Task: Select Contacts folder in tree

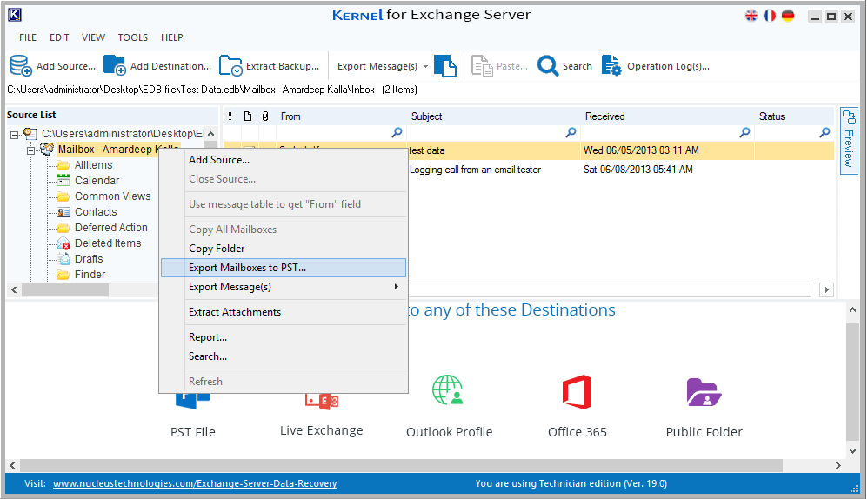Action: 96,212
